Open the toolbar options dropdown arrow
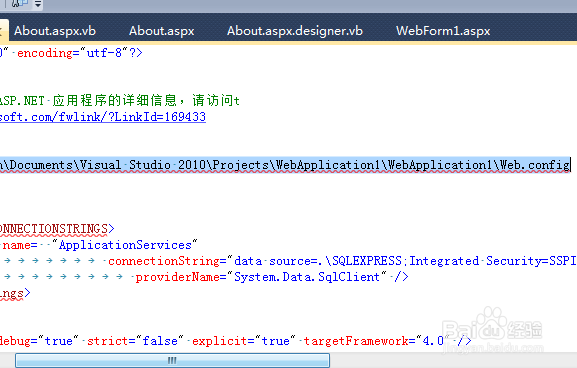577x368 pixels. coord(38,4)
